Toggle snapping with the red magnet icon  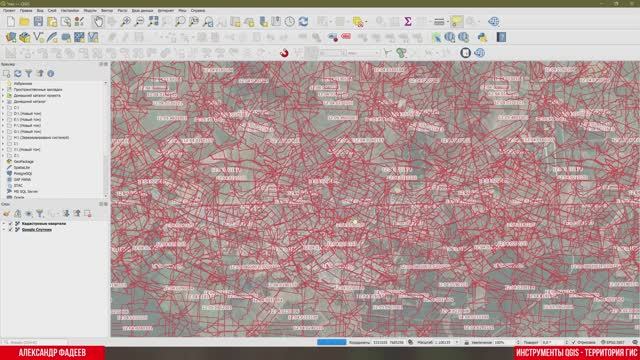(284, 53)
